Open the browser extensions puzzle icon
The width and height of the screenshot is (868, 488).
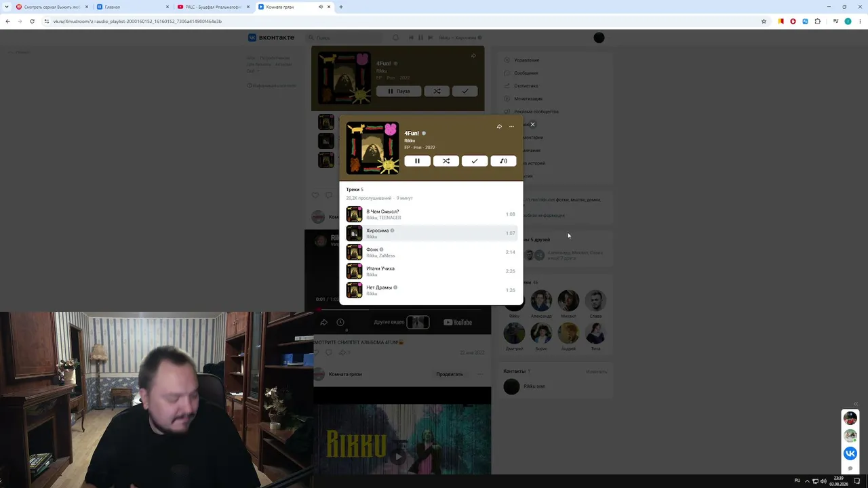coord(818,21)
